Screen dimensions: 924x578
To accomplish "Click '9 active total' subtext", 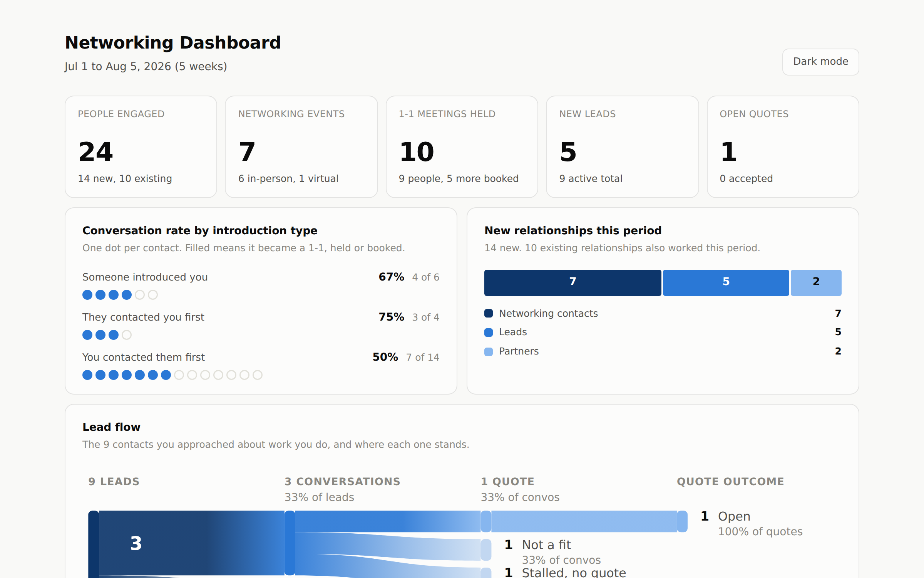I will click(x=591, y=178).
